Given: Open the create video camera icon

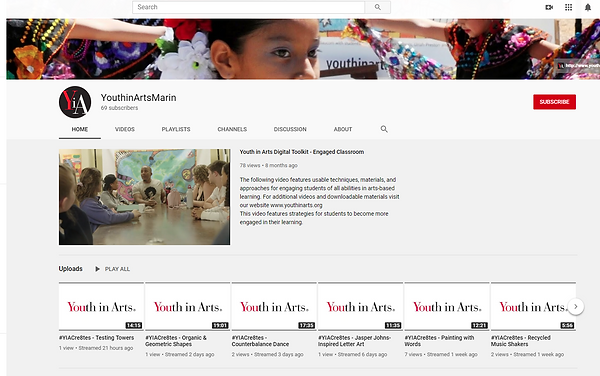Looking at the screenshot, I should [x=549, y=7].
